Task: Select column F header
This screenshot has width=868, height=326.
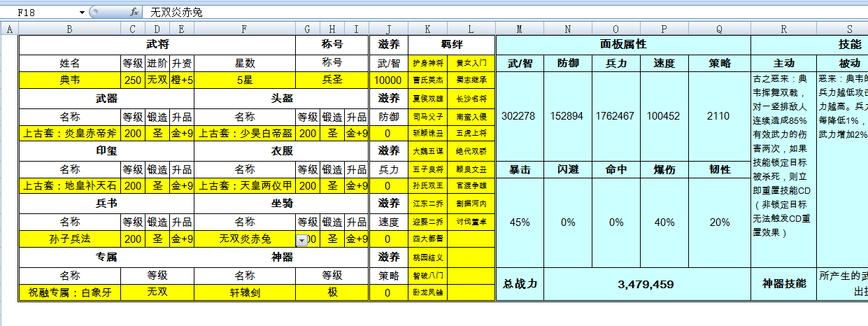Action: 245,29
